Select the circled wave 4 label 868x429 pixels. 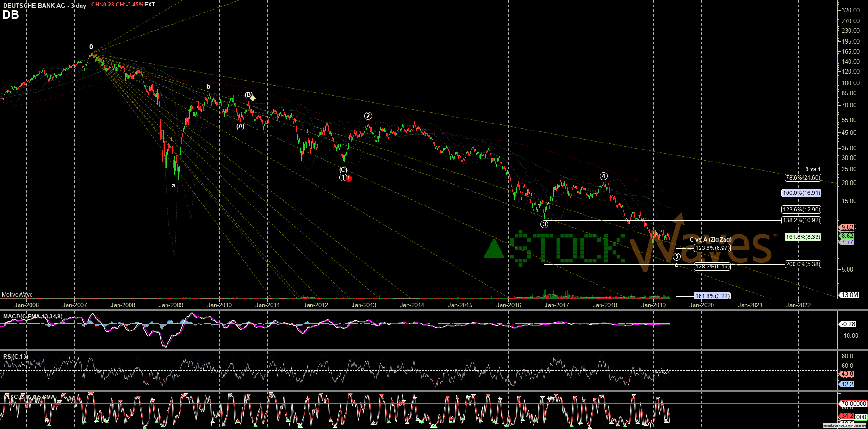coord(604,176)
